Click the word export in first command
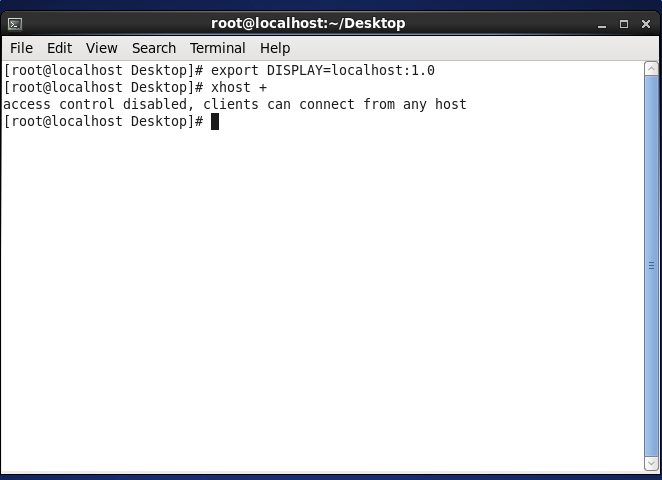This screenshot has height=480, width=662. point(234,71)
